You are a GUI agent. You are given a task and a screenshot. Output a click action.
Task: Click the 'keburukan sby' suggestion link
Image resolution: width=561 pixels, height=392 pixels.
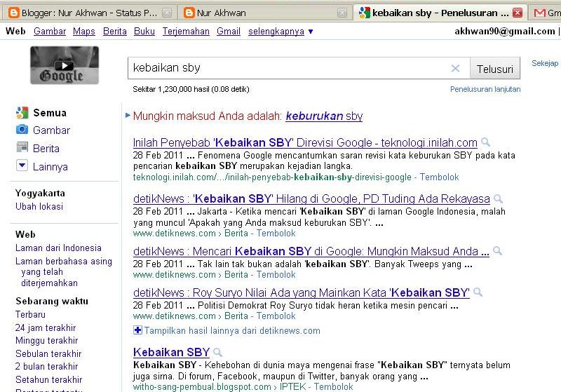click(x=324, y=116)
